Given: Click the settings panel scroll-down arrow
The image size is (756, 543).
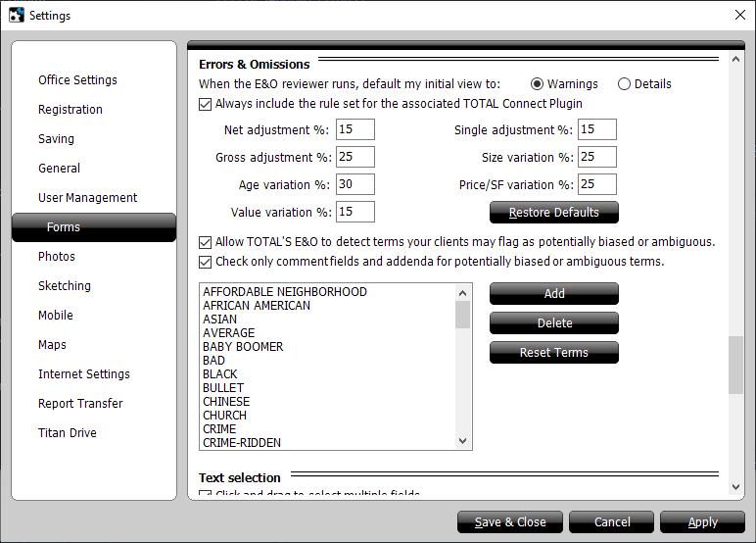Looking at the screenshot, I should [736, 487].
